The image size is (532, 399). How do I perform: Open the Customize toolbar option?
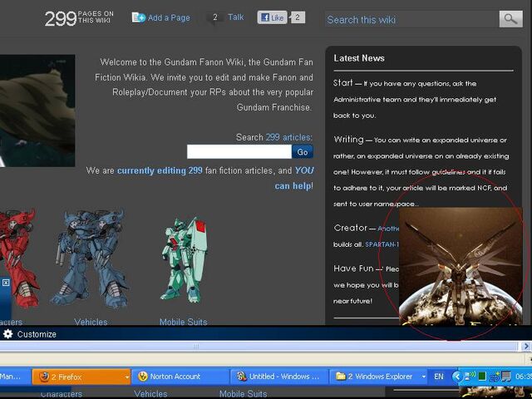tap(37, 334)
